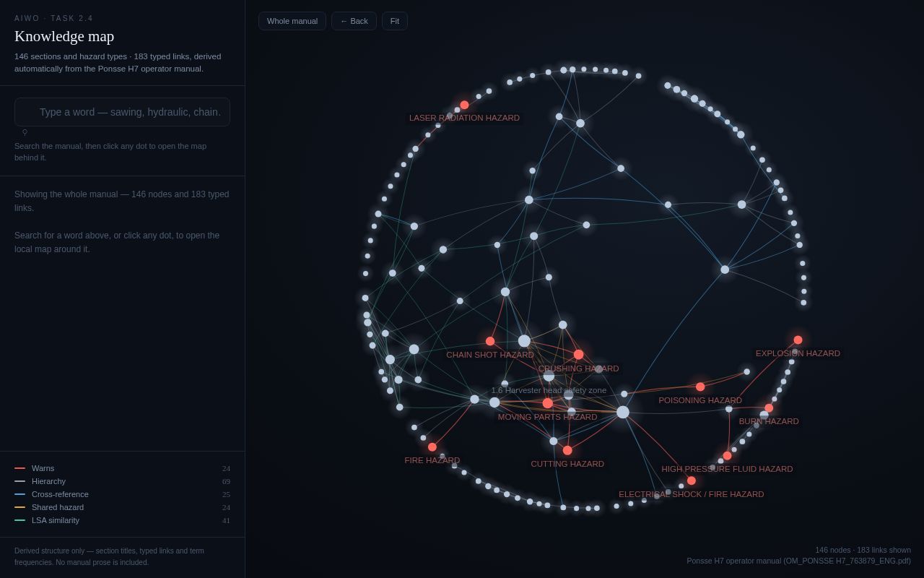The height and width of the screenshot is (578, 924).
Task: Click the Whole manual button
Action: pos(292,21)
